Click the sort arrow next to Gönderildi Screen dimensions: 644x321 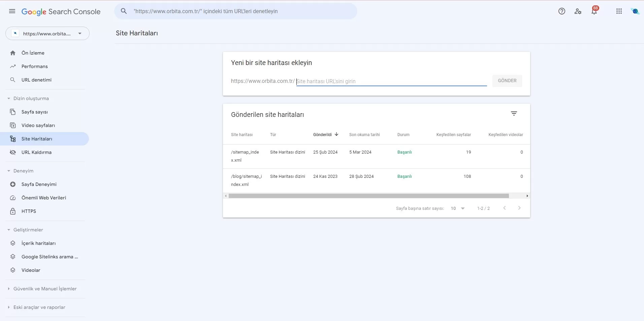[336, 134]
